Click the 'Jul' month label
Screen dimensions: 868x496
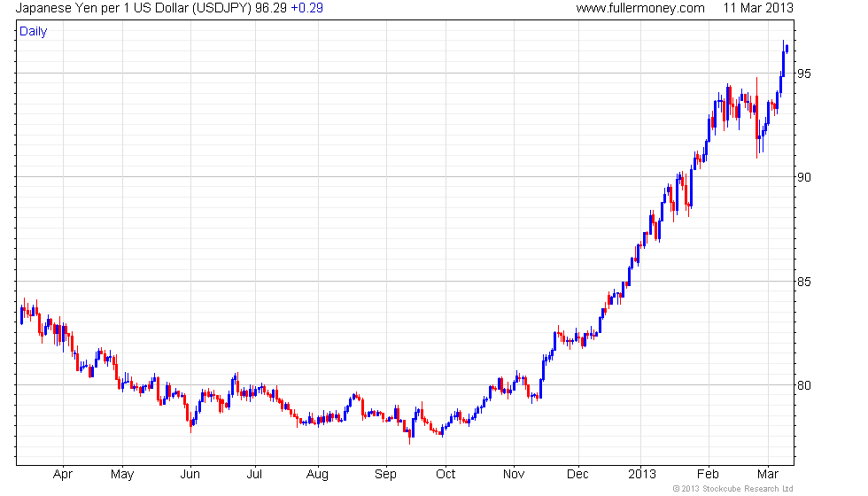tap(254, 475)
